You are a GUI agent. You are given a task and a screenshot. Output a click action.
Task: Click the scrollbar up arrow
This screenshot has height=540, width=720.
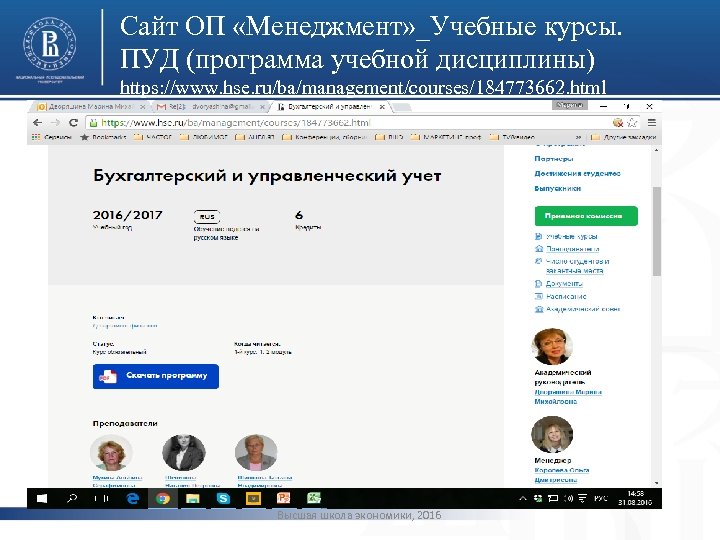(657, 150)
